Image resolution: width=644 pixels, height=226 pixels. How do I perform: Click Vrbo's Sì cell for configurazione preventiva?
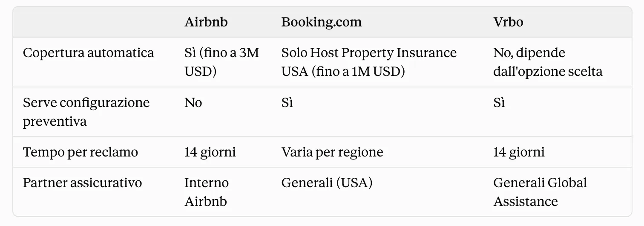point(499,103)
